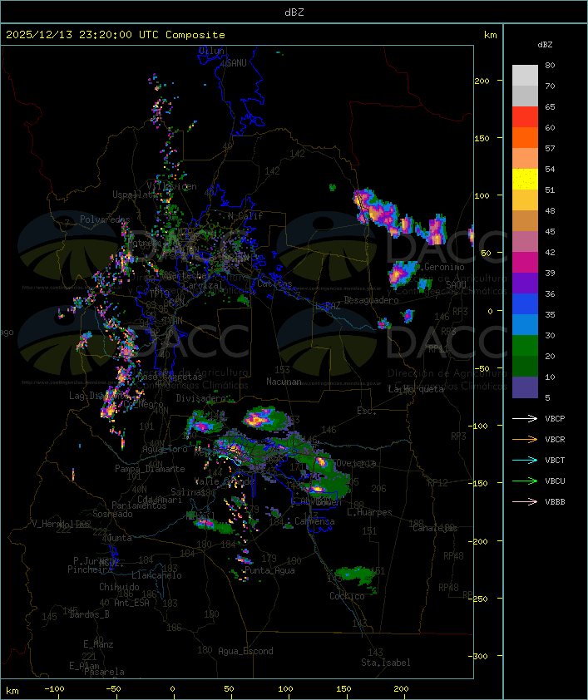Click the dBZ heading above the color scale
588x700 pixels.
tap(545, 45)
